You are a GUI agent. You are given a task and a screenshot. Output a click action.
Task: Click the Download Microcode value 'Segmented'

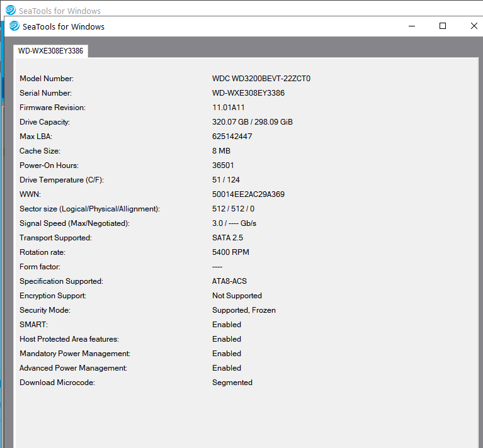[x=232, y=383]
